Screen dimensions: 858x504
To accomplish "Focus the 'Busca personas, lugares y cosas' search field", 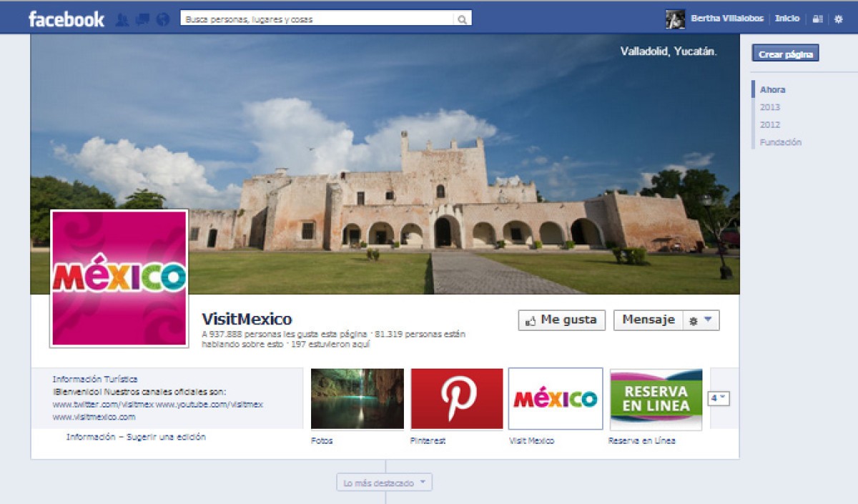I will [317, 19].
